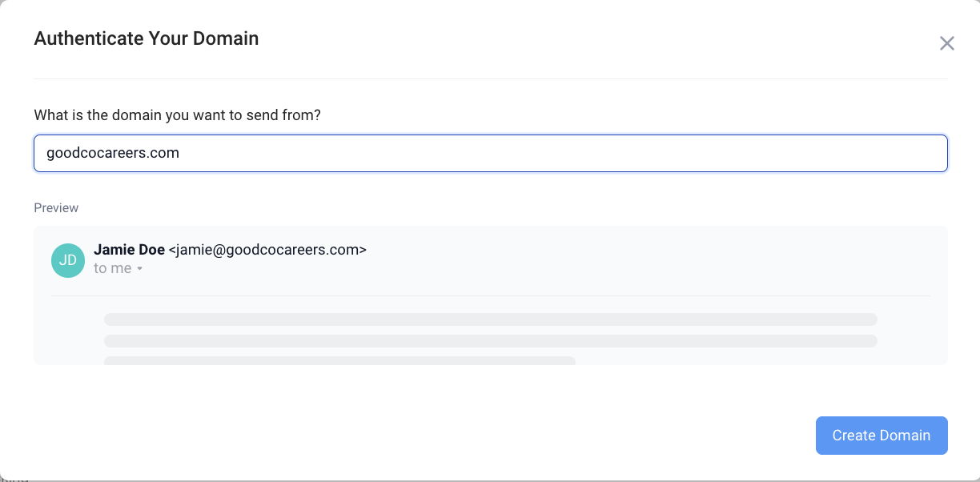The width and height of the screenshot is (980, 482).
Task: Click blank space in preview card header
Action: pyautogui.click(x=641, y=258)
